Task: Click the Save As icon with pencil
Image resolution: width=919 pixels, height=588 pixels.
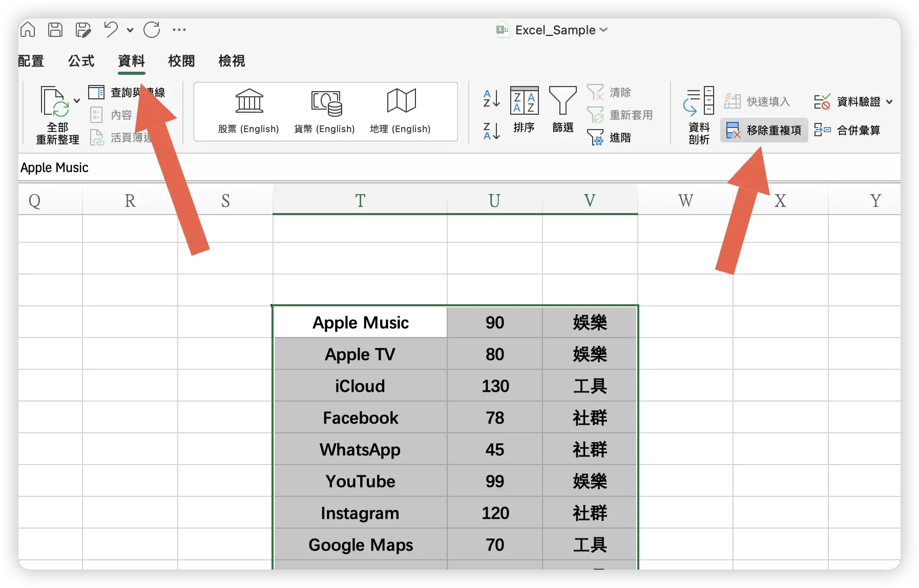Action: (x=83, y=30)
